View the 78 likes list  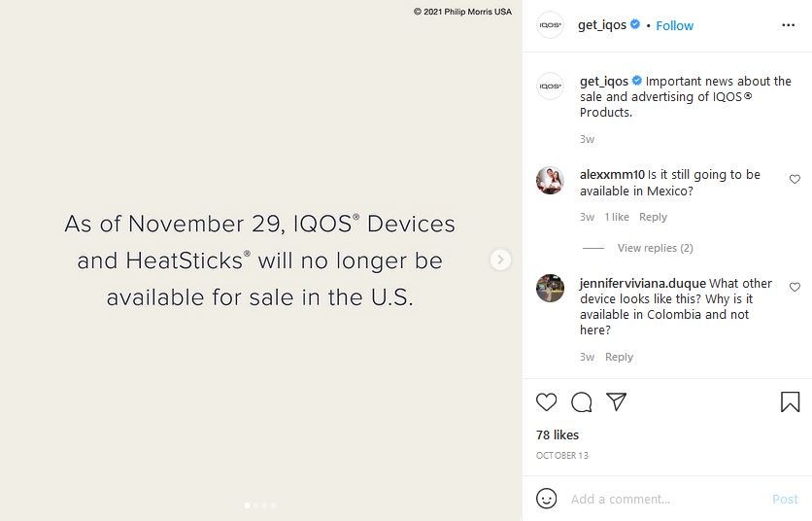point(558,434)
